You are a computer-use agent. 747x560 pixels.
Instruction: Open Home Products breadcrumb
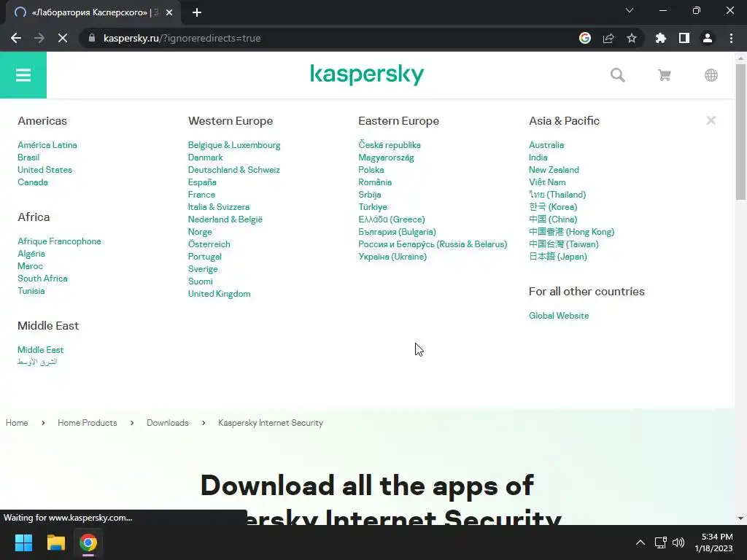point(88,423)
